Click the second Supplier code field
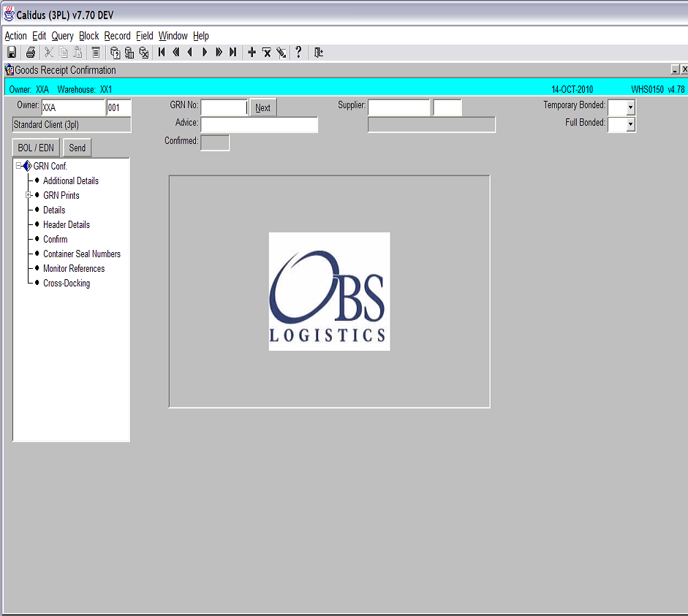Image resolution: width=688 pixels, height=616 pixels. pos(447,107)
